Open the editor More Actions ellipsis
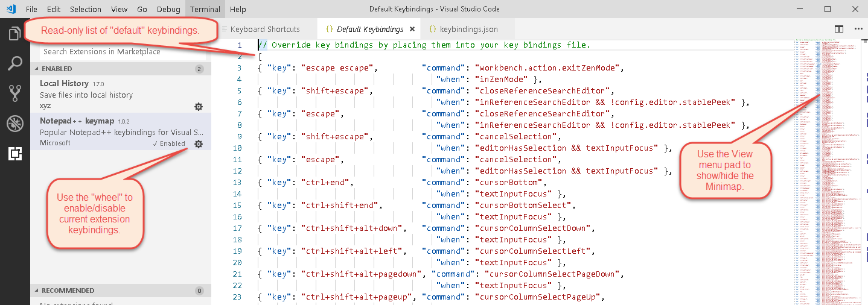This screenshot has height=305, width=868. [x=858, y=29]
